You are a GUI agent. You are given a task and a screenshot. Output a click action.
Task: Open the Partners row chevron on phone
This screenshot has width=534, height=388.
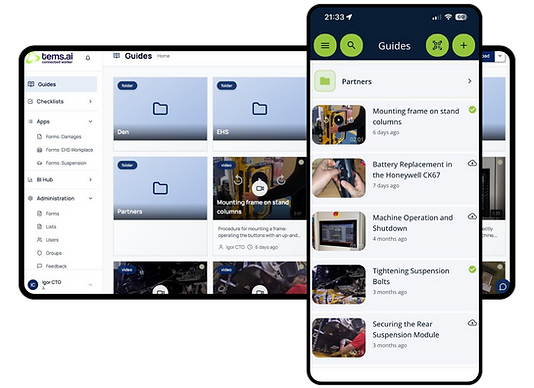tap(470, 81)
